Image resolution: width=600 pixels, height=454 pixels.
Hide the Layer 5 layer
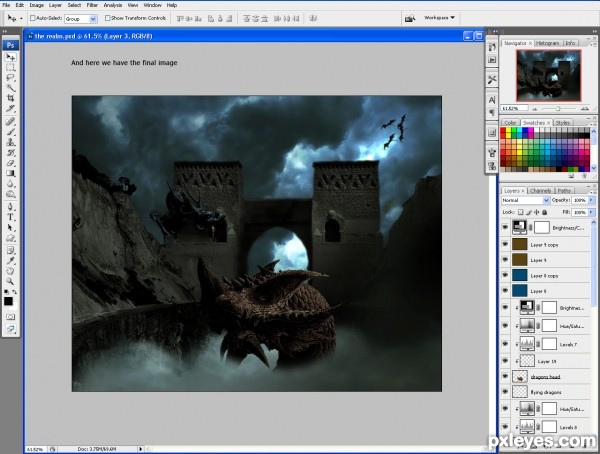pos(505,260)
